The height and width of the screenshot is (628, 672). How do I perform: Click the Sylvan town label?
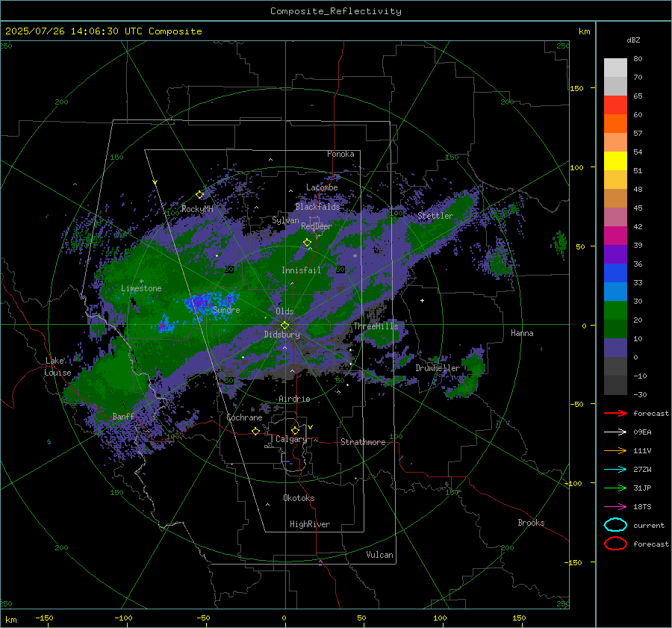click(x=285, y=220)
